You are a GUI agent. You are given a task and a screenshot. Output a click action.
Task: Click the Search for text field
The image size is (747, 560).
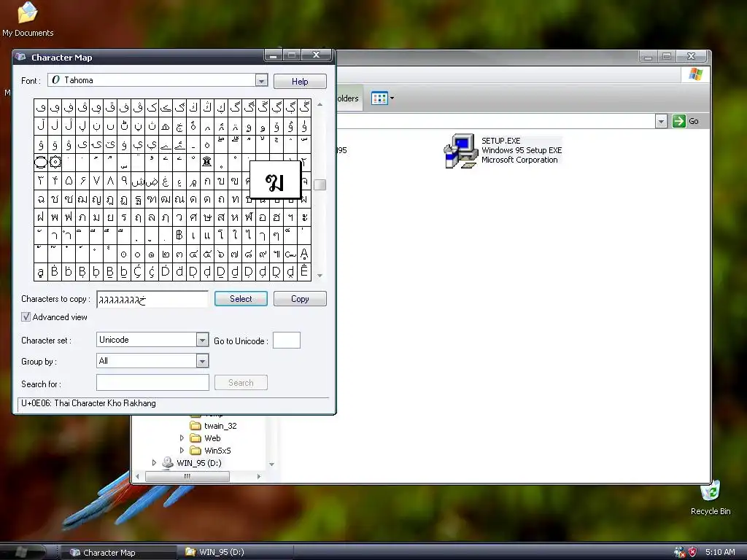click(152, 382)
